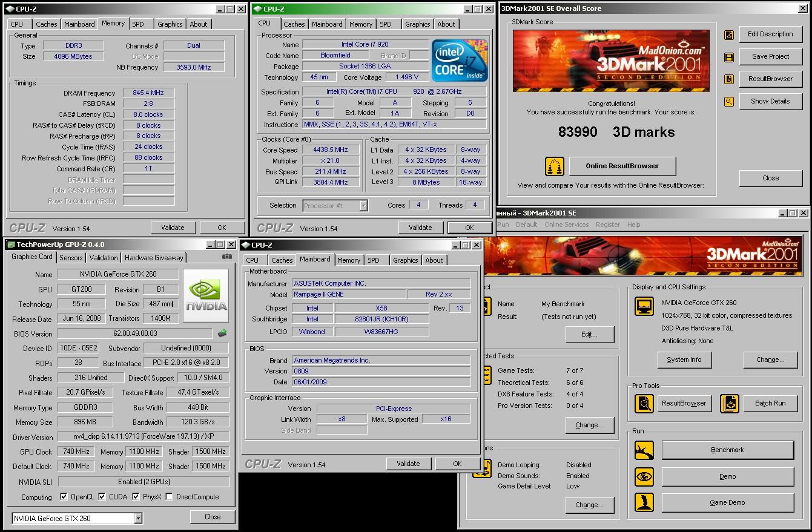Click Change button under Display and CPU Settings
The height and width of the screenshot is (532, 812).
pos(770,360)
